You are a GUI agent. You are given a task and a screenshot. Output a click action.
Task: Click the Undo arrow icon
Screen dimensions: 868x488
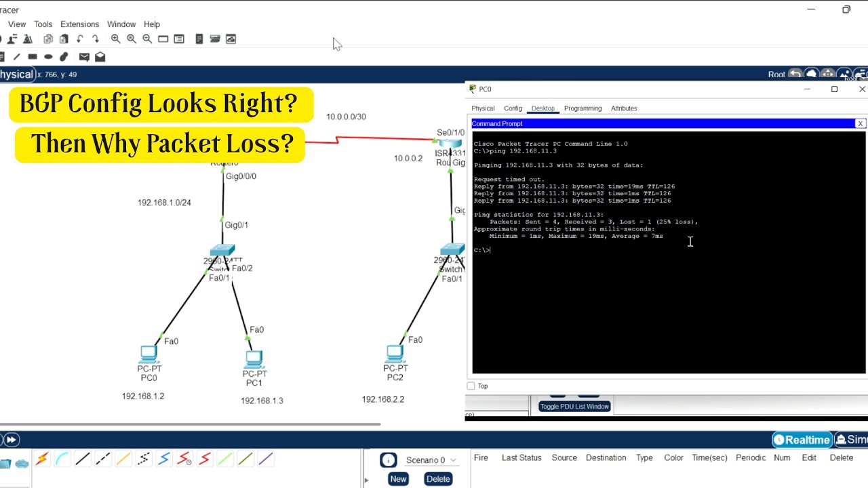click(79, 39)
